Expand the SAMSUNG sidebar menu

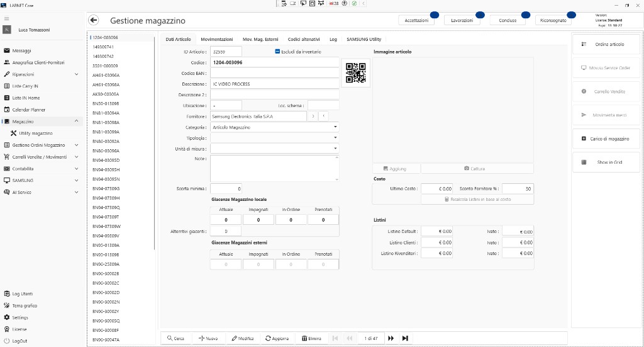pyautogui.click(x=76, y=181)
